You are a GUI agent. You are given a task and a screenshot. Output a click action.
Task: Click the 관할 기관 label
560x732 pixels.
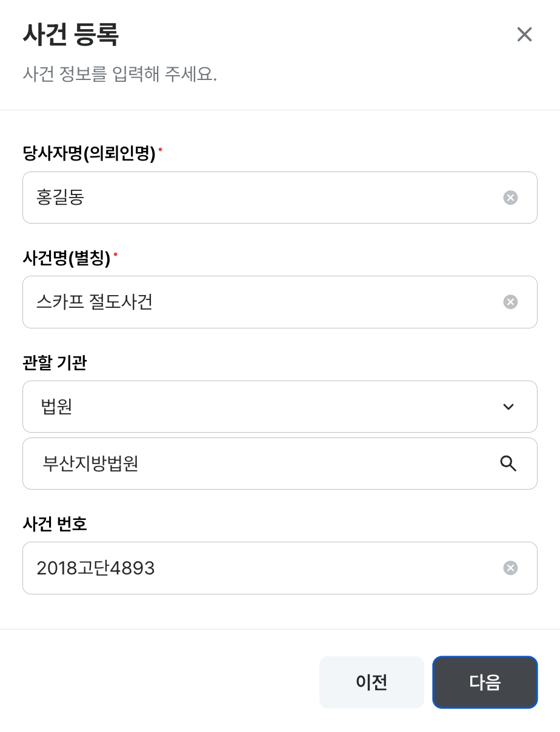point(55,363)
